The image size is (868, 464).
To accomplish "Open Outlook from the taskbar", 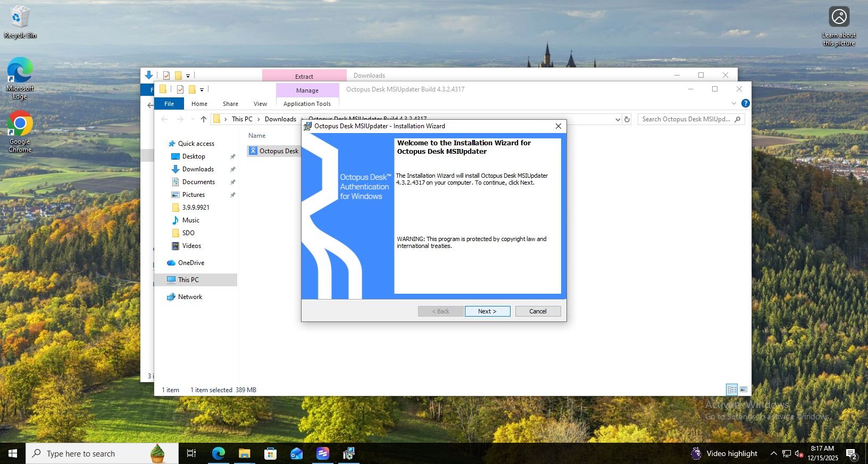I will (296, 453).
